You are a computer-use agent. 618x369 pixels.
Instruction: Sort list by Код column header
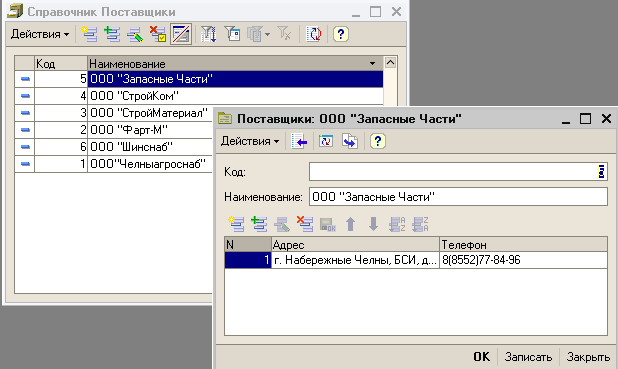pos(61,63)
